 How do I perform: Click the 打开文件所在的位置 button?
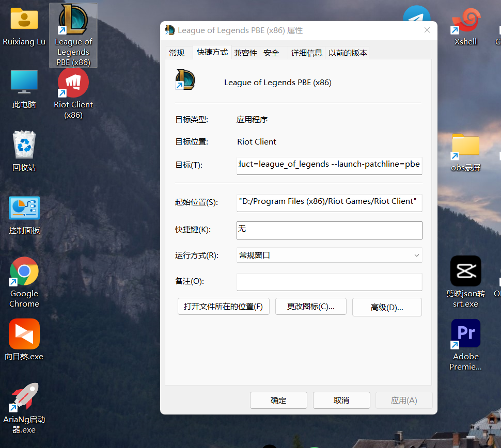[223, 307]
